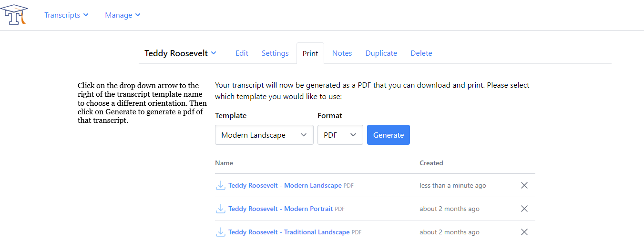Remove the Modern Portrait PDF entry
This screenshot has width=644, height=251.
coord(524,209)
